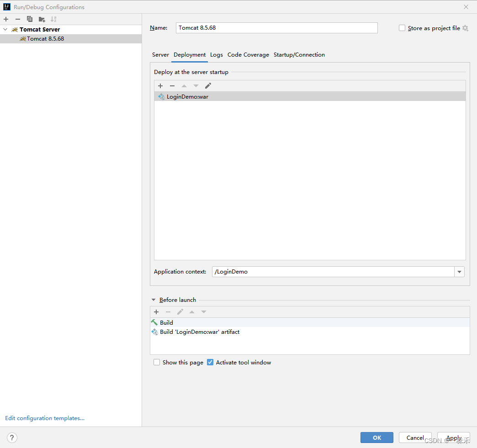Screen dimensions: 477x448
Task: Move deployment artifact down
Action: [196, 86]
